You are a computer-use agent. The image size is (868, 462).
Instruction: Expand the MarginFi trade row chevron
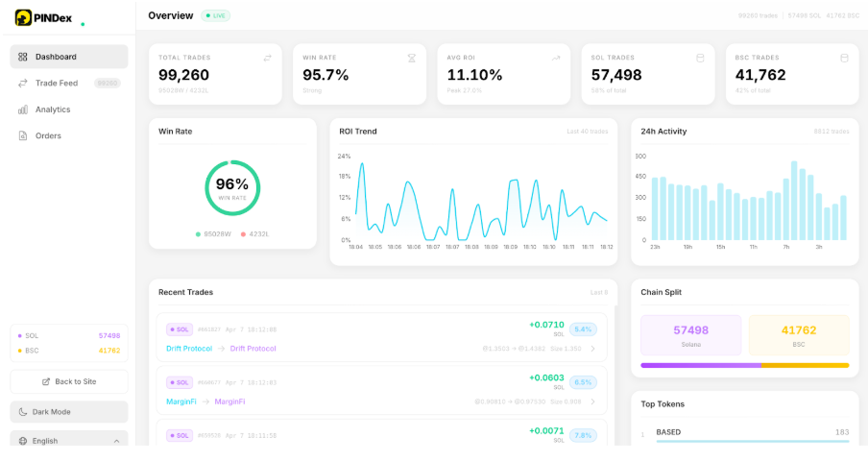592,401
